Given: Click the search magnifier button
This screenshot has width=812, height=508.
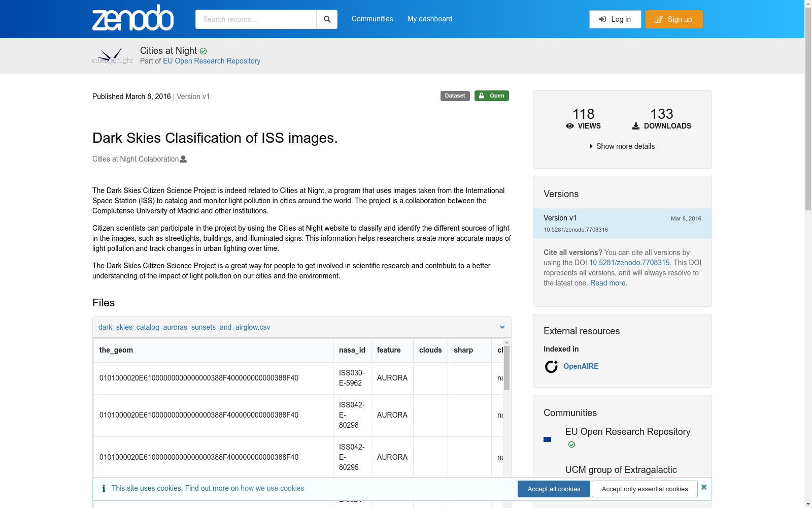Looking at the screenshot, I should click(x=327, y=19).
